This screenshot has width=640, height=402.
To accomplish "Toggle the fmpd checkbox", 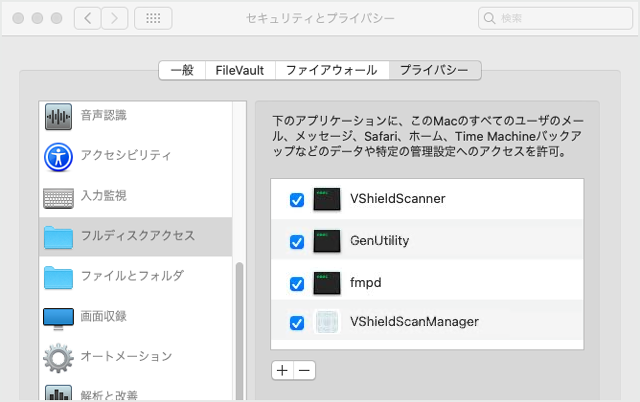I will tap(297, 284).
